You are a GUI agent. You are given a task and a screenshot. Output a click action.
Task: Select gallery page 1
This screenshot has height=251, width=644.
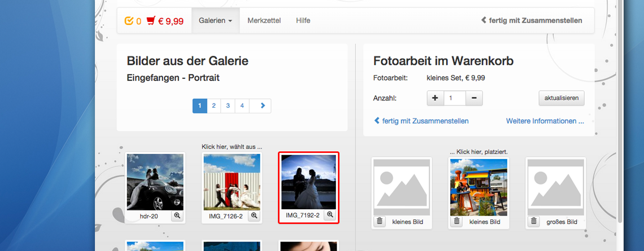[199, 106]
